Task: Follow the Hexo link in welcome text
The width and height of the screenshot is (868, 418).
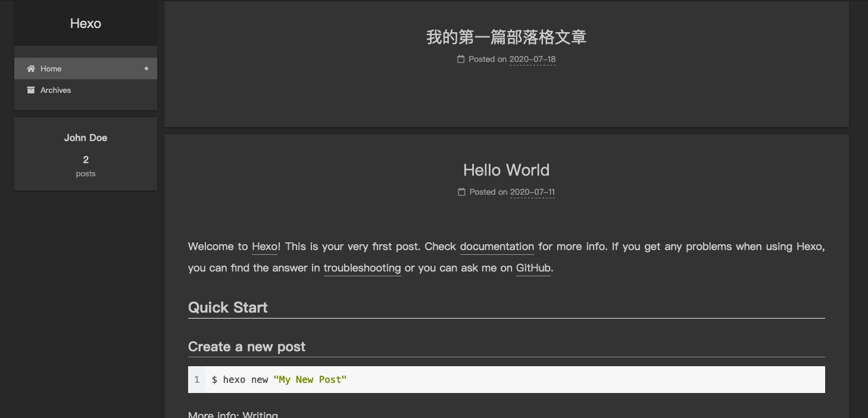Action: [264, 247]
